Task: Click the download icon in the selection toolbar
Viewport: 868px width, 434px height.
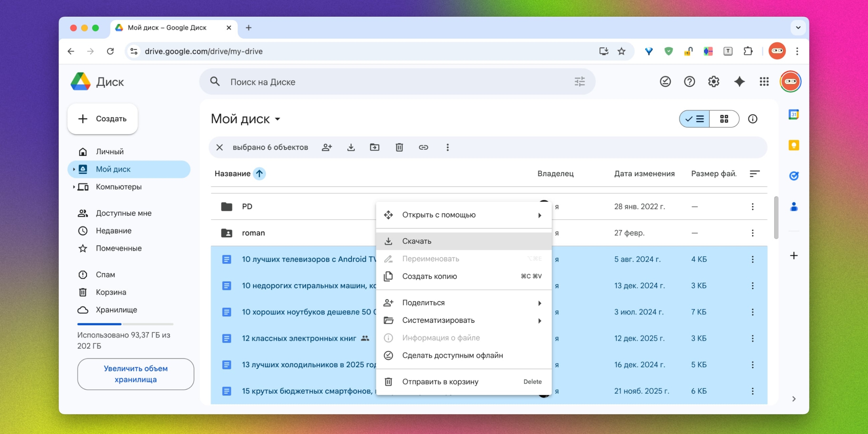Action: point(351,147)
